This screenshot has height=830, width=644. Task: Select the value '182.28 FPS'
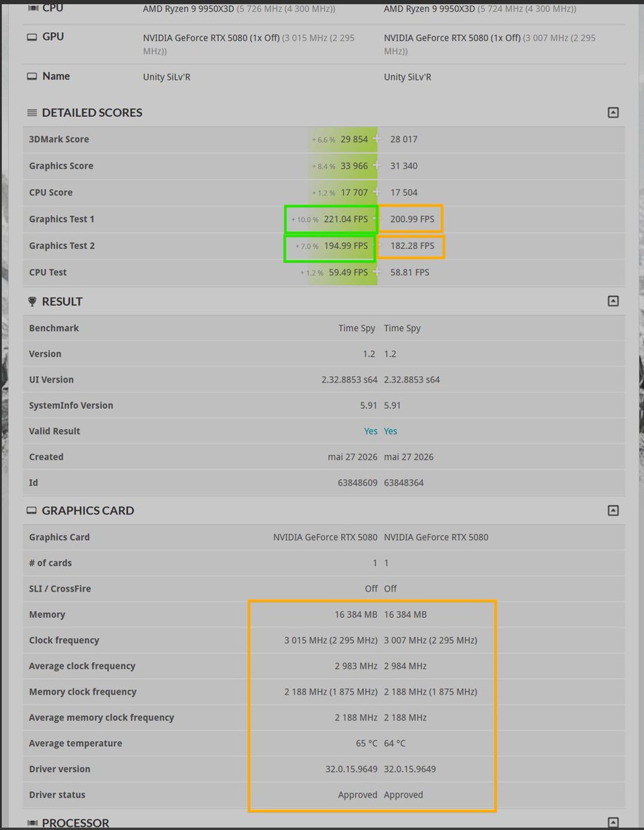[x=412, y=246]
